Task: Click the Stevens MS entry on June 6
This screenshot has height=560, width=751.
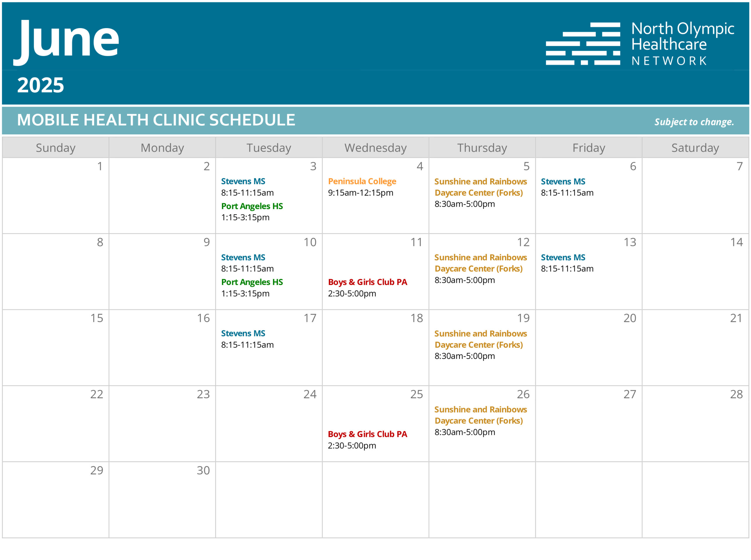Action: click(x=563, y=181)
